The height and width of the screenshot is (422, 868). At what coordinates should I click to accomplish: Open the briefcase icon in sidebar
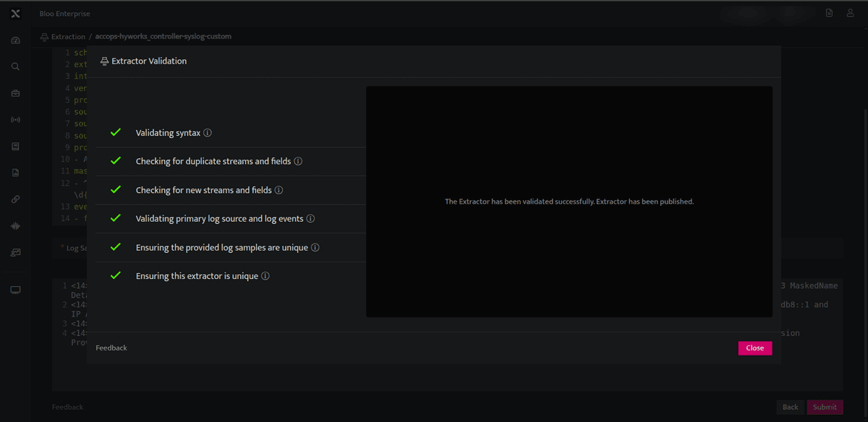tap(15, 93)
